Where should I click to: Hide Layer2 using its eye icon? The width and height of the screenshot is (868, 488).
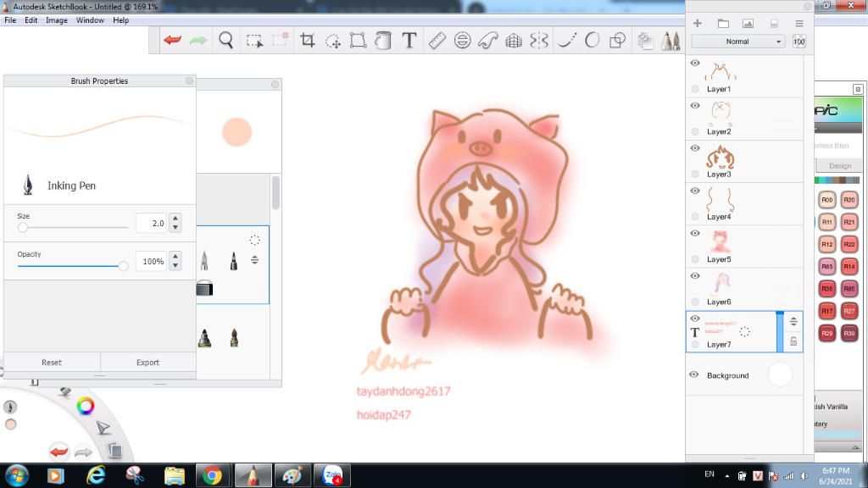695,106
